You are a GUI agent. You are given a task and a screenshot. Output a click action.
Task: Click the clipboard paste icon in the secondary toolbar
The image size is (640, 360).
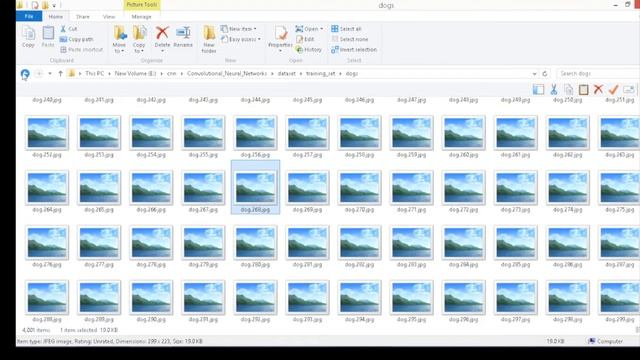click(x=584, y=89)
